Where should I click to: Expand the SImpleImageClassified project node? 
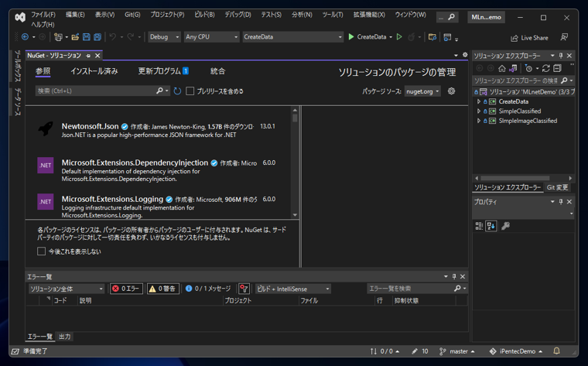pos(478,121)
